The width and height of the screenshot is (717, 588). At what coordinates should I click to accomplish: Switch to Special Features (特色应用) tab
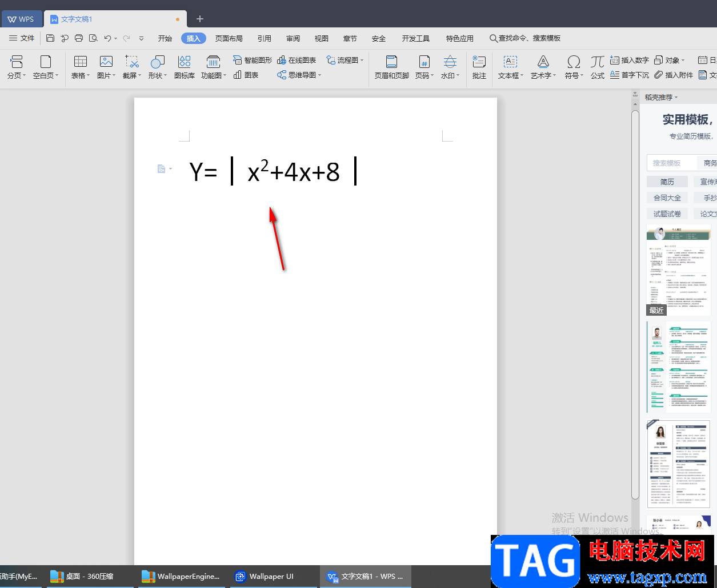pyautogui.click(x=460, y=38)
